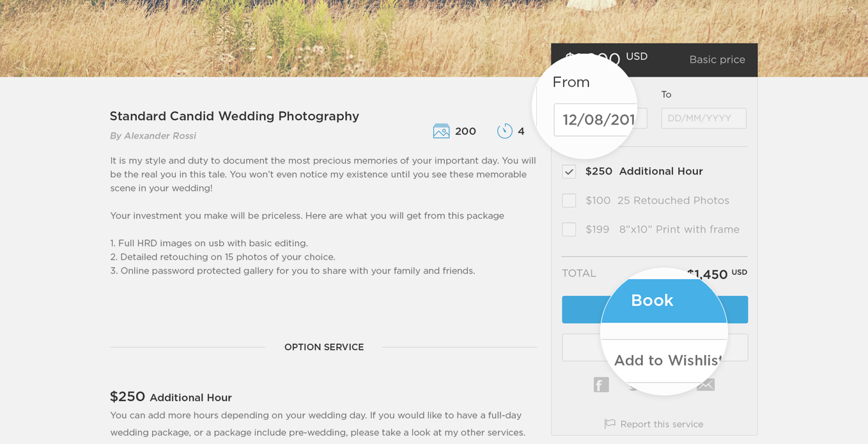Click the Online password protected gallery item

coord(293,271)
